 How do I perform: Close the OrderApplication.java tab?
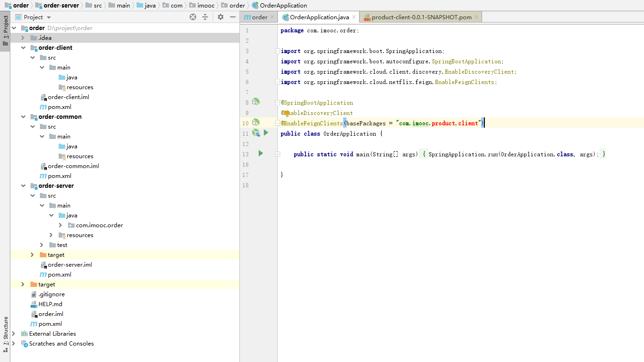354,17
